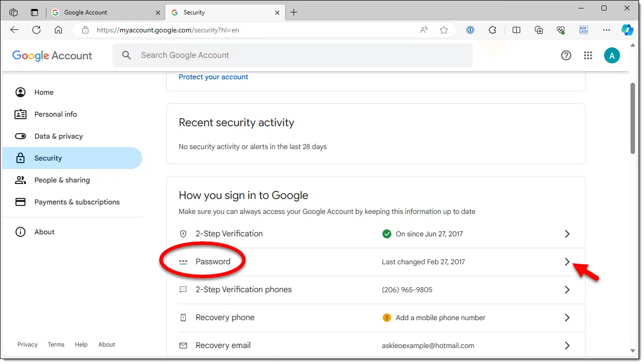Open Personal info section

[72, 114]
